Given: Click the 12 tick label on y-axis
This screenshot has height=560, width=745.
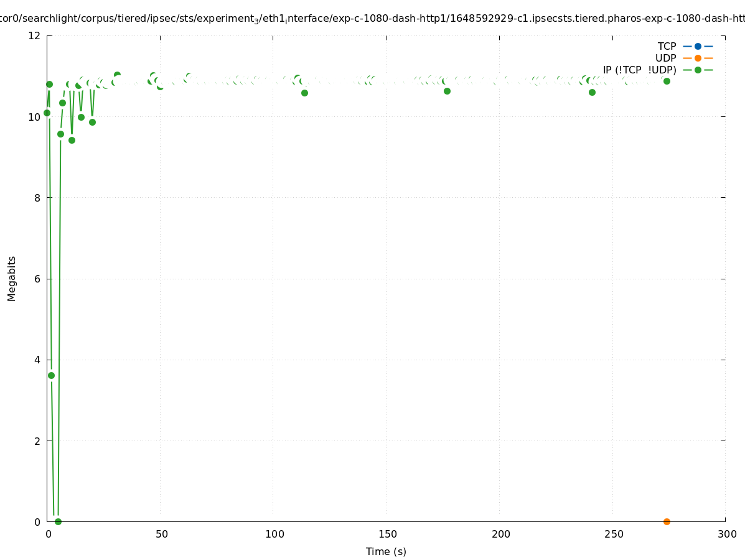Looking at the screenshot, I should click(x=35, y=35).
